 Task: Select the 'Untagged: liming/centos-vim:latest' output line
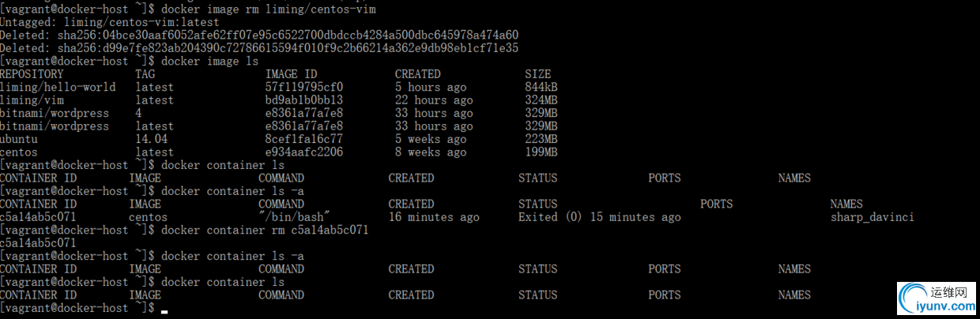tap(110, 23)
